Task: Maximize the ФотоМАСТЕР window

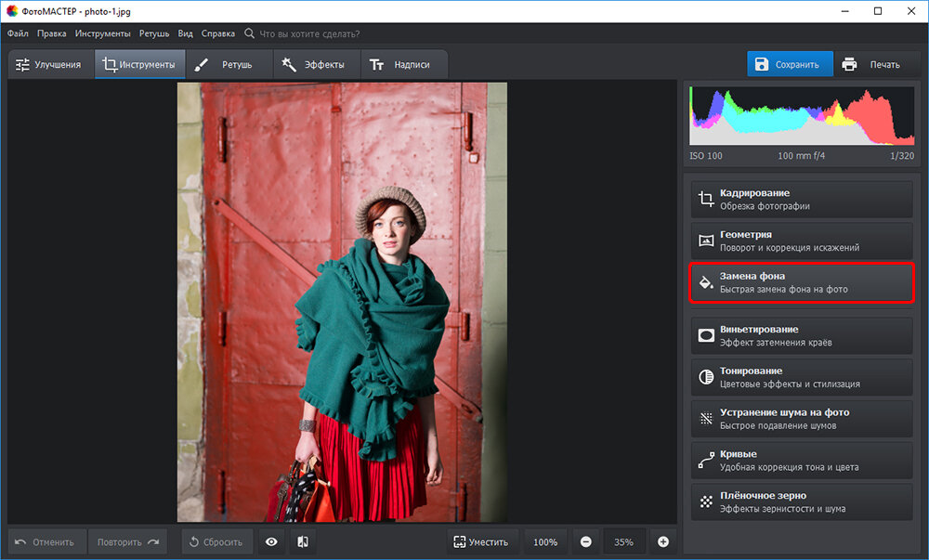Action: tap(878, 11)
